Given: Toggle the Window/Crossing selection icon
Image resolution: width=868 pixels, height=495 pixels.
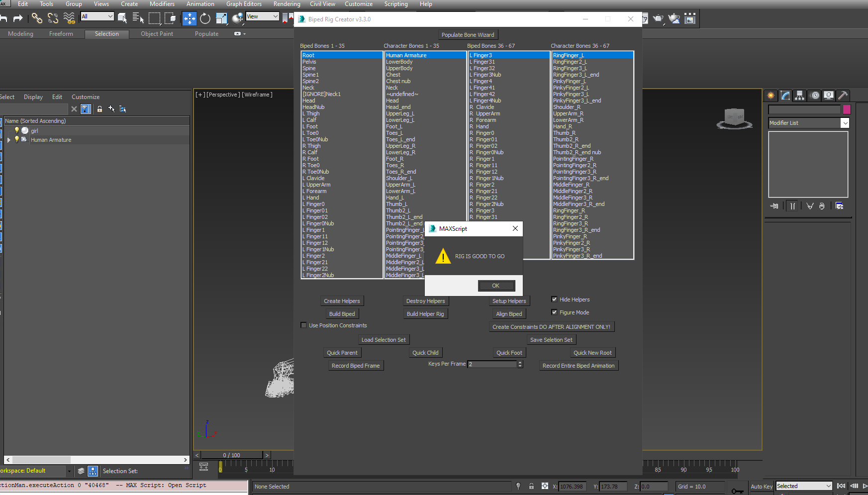Looking at the screenshot, I should (170, 18).
